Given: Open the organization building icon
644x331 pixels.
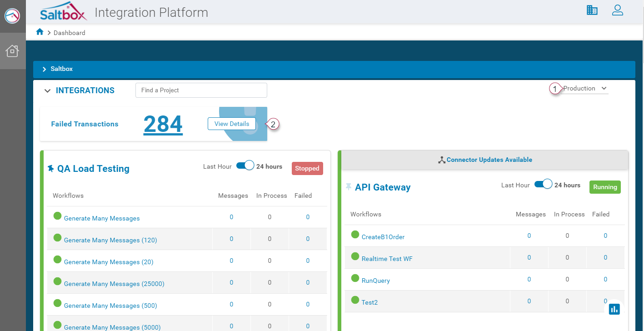Looking at the screenshot, I should click(592, 10).
